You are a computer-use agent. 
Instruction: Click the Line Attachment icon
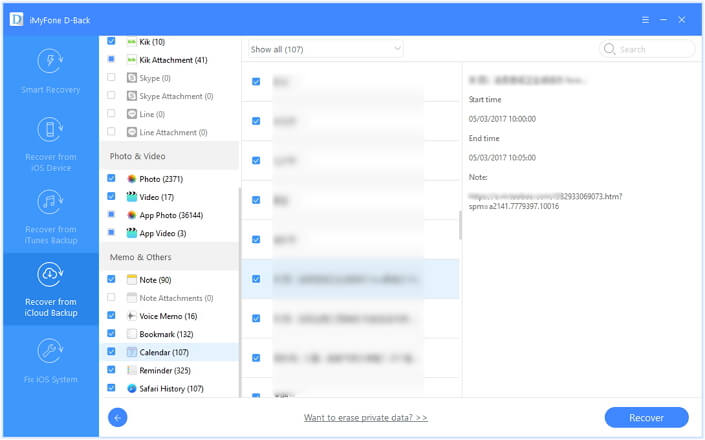(x=132, y=132)
